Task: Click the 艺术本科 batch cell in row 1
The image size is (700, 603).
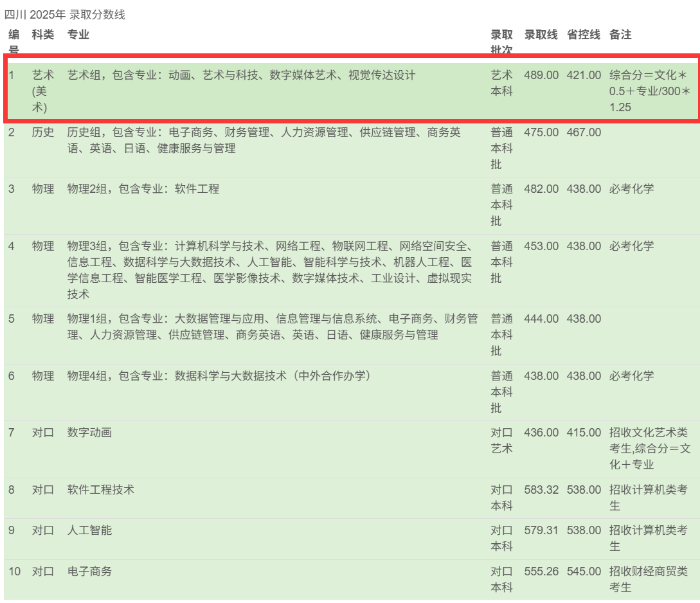Action: [x=501, y=83]
